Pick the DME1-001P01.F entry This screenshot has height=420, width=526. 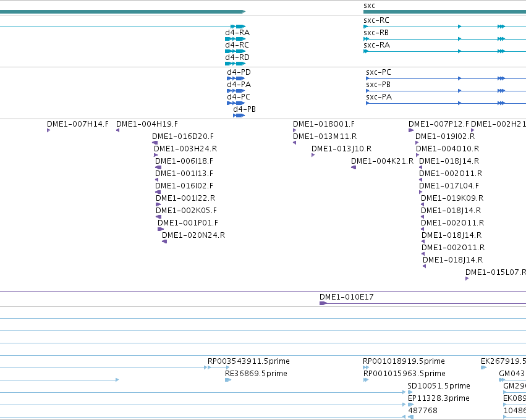[188, 224]
